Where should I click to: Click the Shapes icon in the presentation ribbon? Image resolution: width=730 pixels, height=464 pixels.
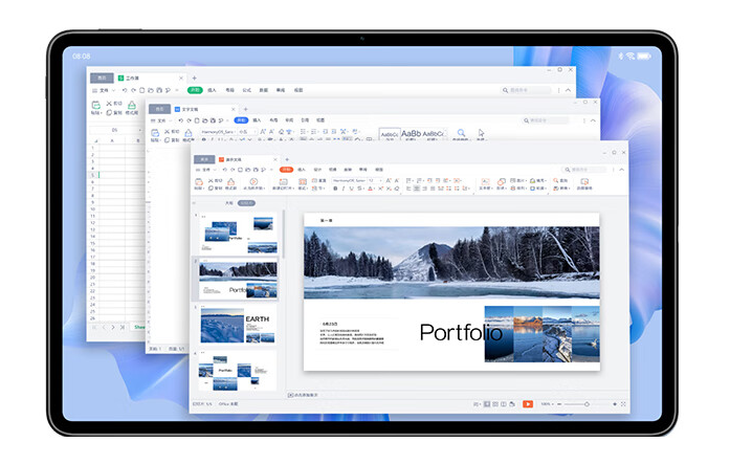click(x=501, y=181)
